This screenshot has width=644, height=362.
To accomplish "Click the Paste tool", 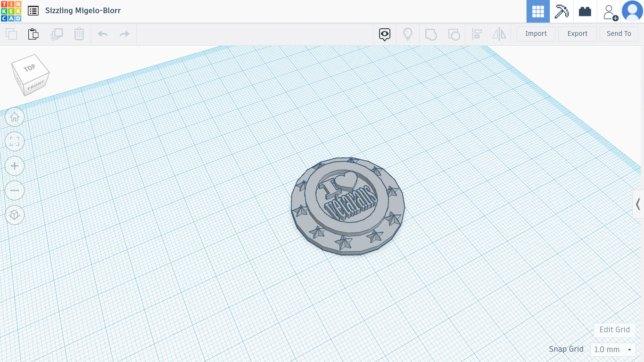I will 33,34.
